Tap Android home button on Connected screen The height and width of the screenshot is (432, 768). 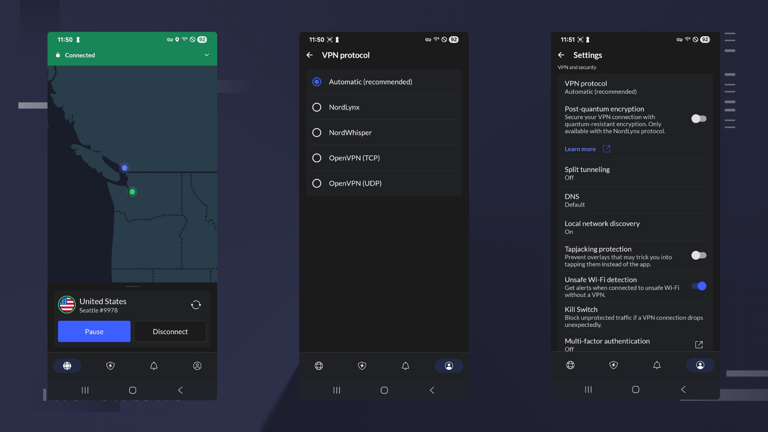[132, 390]
